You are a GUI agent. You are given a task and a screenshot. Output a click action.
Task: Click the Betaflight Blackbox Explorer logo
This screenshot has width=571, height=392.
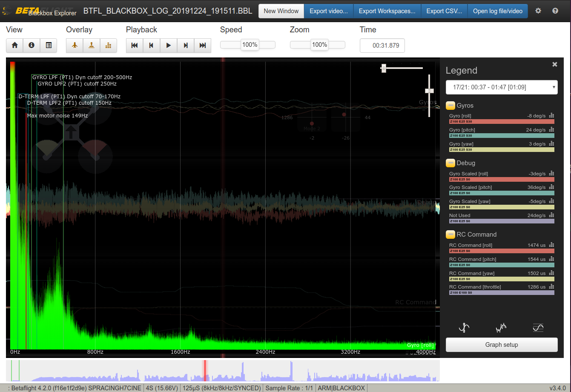[40, 11]
